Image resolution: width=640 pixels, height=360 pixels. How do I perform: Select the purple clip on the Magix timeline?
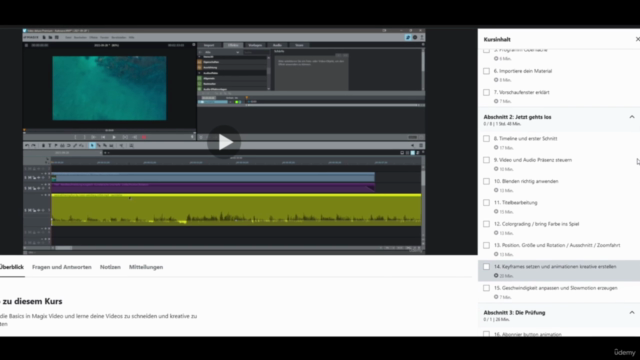coord(213,188)
